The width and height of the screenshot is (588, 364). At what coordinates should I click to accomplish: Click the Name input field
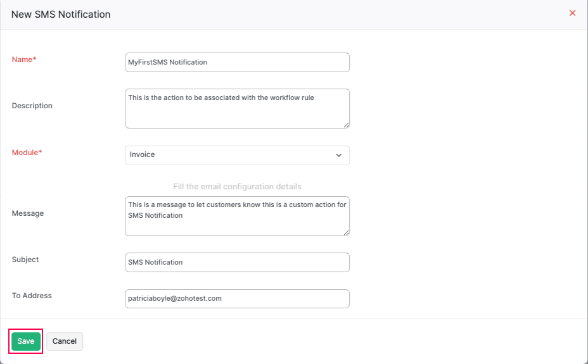pos(237,62)
